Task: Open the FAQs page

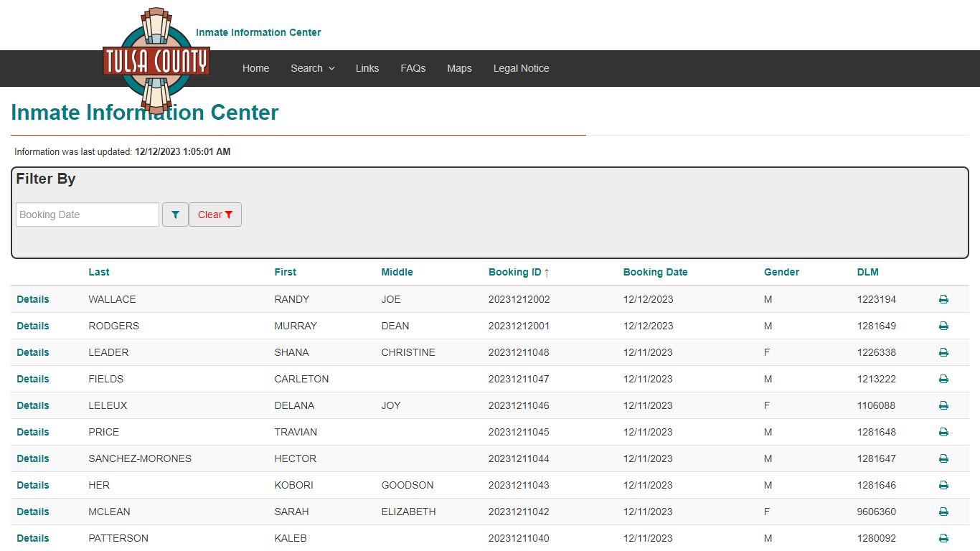Action: click(x=413, y=68)
